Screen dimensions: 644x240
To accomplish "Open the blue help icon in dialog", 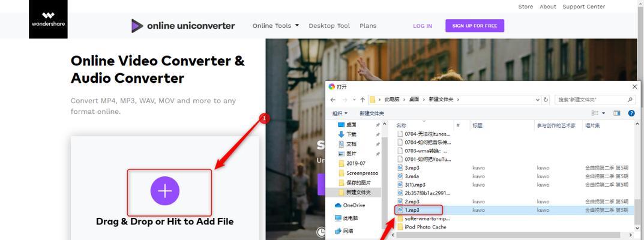I will (631, 113).
